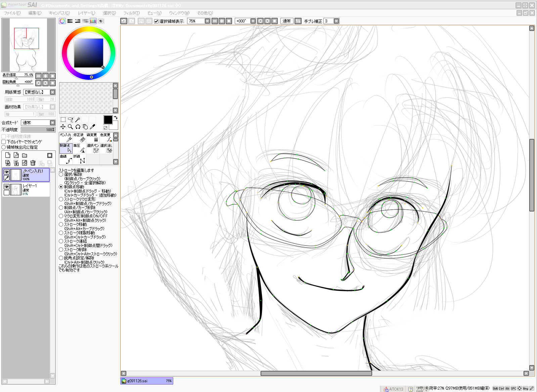The width and height of the screenshot is (537, 392).
Task: Open the レイヤー(L) menu
Action: 87,13
